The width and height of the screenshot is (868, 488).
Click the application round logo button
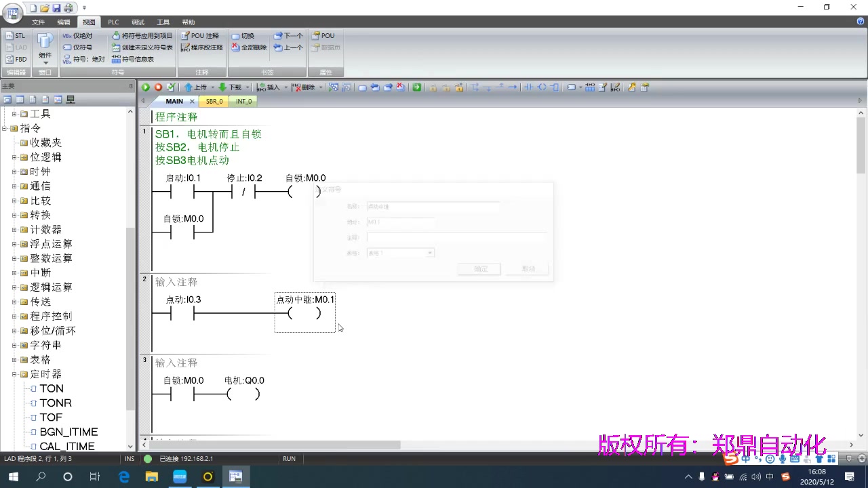[12, 14]
